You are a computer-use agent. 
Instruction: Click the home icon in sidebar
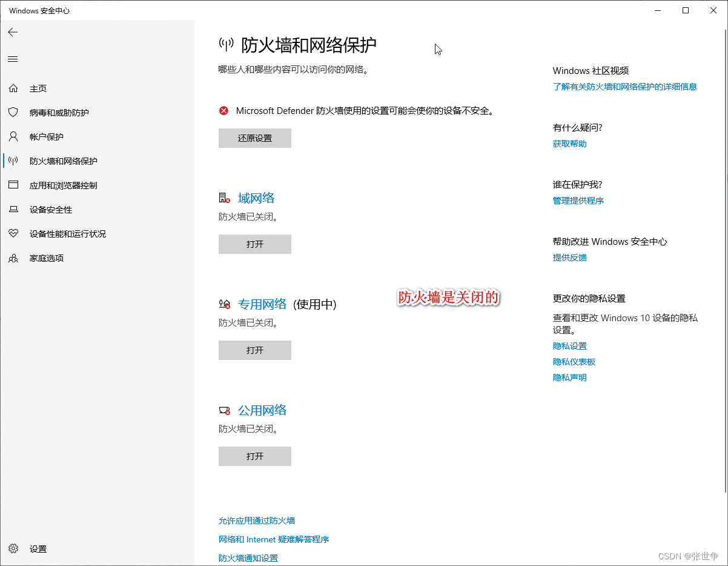point(13,88)
